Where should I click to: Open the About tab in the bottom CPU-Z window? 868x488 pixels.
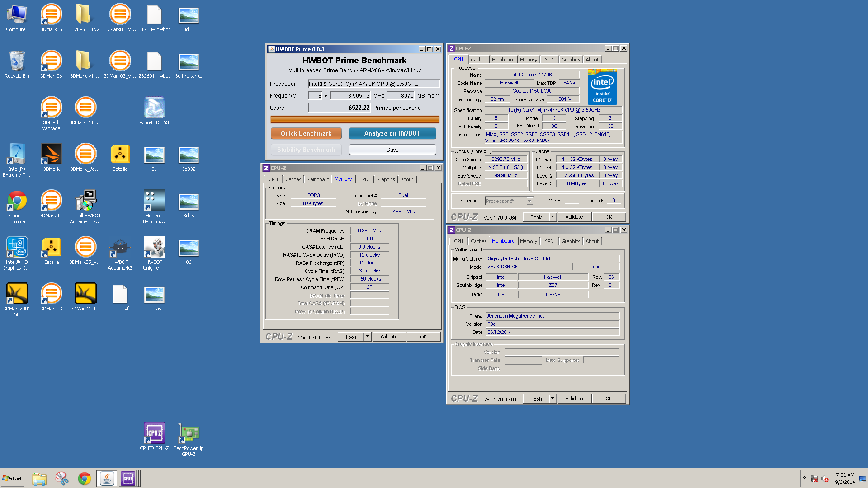coord(592,241)
